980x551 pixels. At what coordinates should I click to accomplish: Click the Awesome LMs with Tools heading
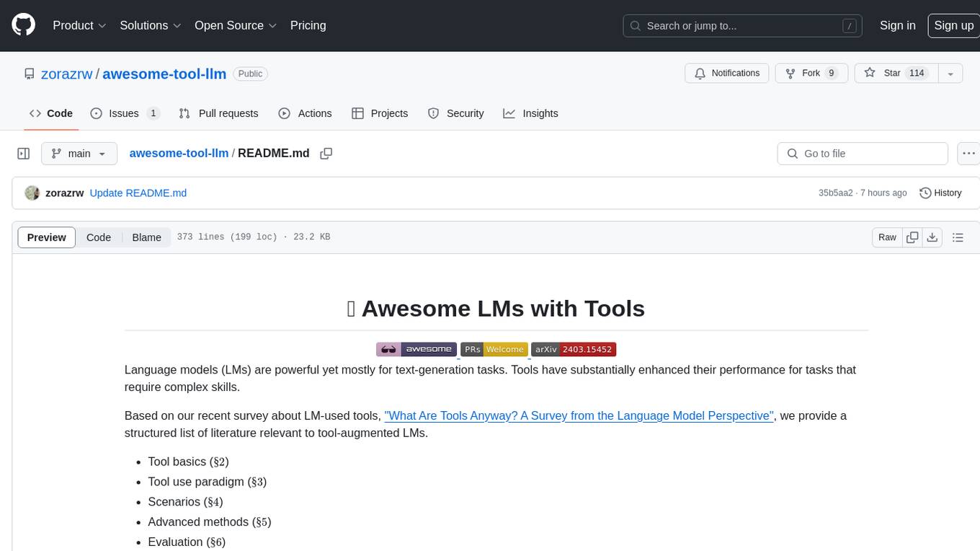[x=496, y=309]
